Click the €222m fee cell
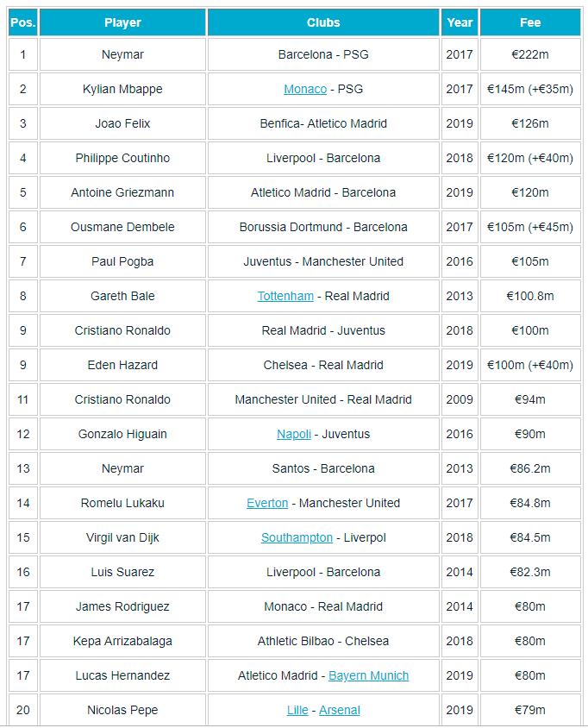 coord(530,54)
